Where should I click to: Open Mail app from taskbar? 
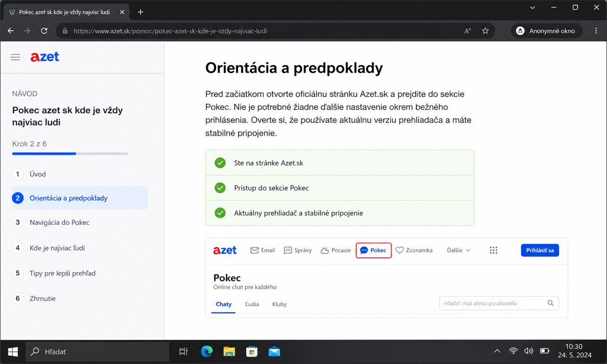click(x=274, y=351)
